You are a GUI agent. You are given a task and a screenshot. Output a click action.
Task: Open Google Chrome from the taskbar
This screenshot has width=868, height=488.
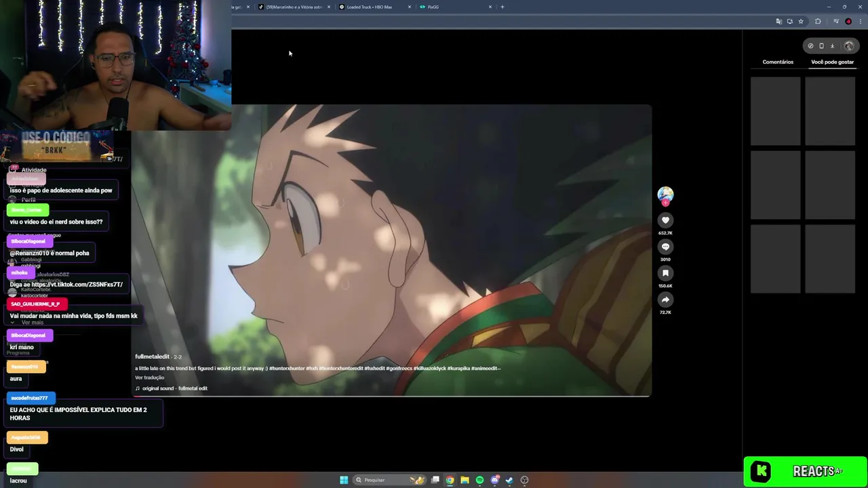point(450,480)
